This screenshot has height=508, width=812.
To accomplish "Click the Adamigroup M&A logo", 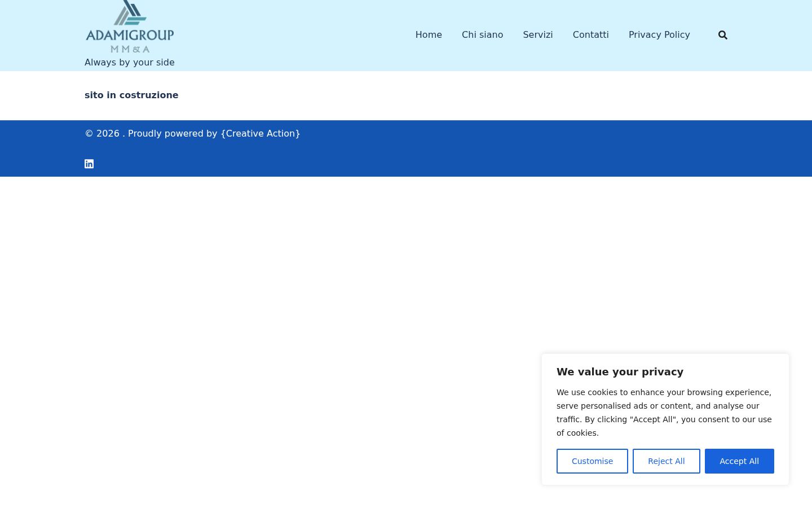I will coord(130,27).
